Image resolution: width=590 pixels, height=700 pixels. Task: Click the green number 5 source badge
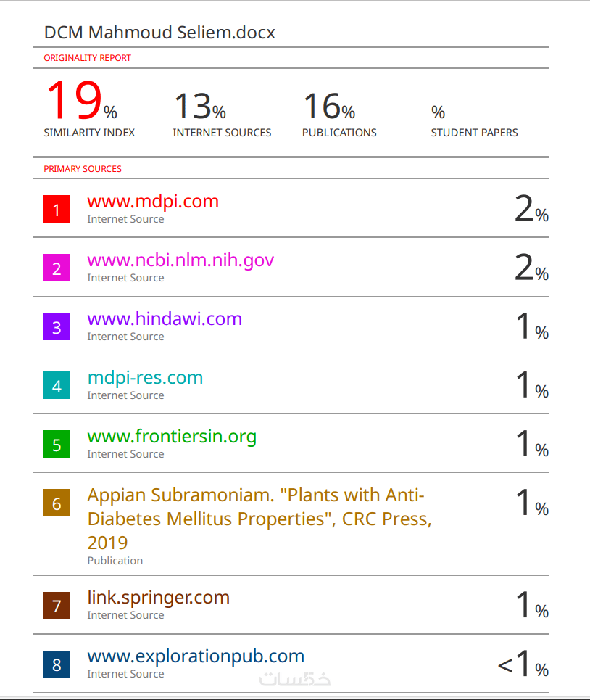[57, 445]
